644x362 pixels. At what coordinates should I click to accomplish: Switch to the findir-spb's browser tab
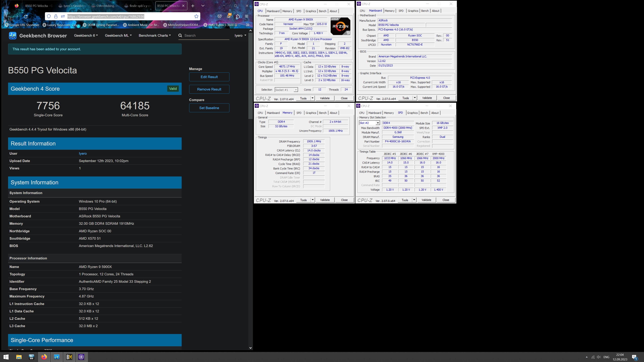[138, 6]
